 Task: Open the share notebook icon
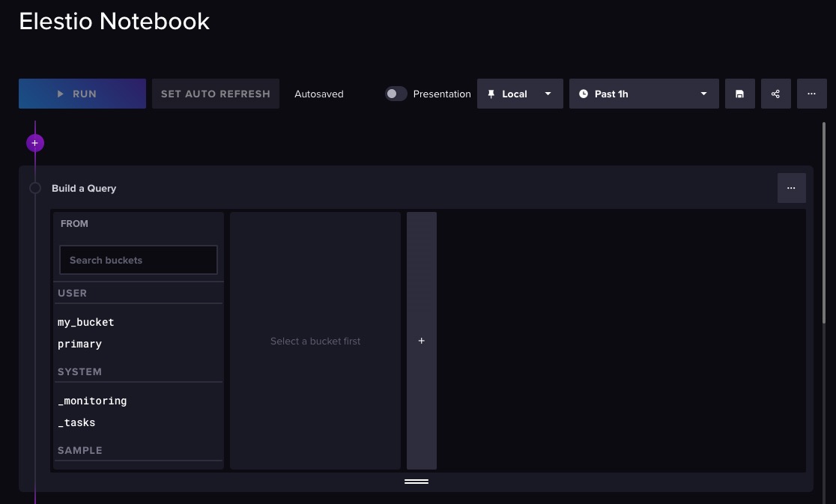(x=775, y=94)
